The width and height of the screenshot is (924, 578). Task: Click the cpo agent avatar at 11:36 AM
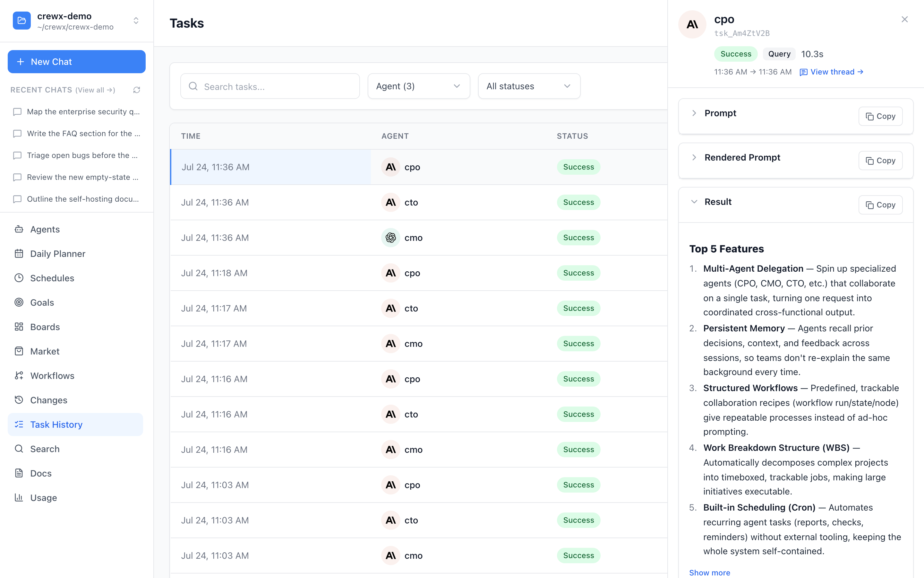(390, 167)
